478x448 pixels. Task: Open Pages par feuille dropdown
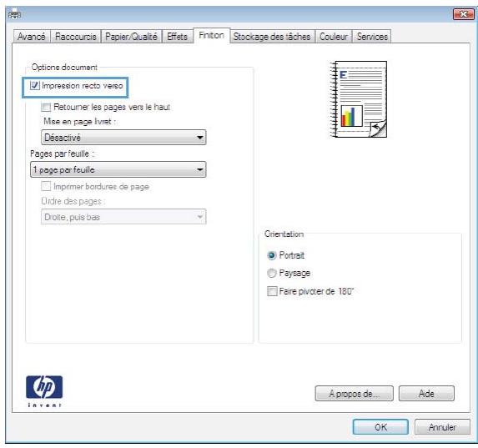pyautogui.click(x=118, y=169)
